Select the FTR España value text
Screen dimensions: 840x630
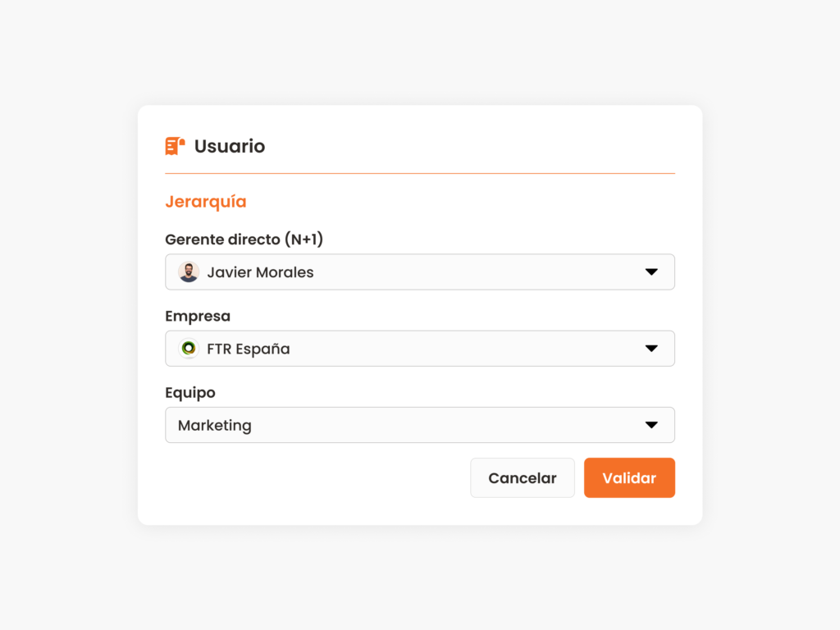point(249,349)
